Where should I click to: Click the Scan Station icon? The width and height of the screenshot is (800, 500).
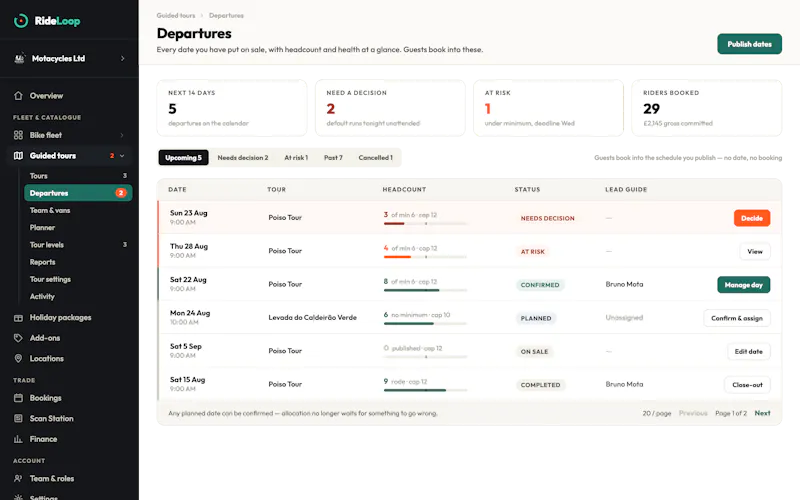pyautogui.click(x=18, y=418)
